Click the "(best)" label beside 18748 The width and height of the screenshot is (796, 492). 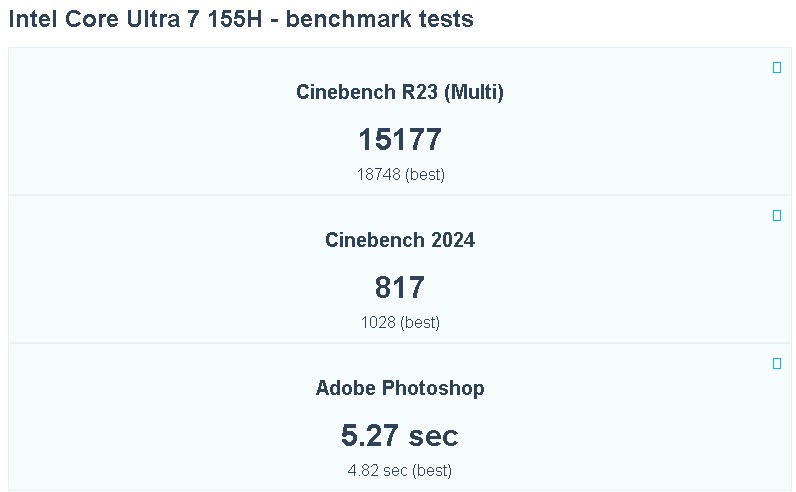[425, 174]
